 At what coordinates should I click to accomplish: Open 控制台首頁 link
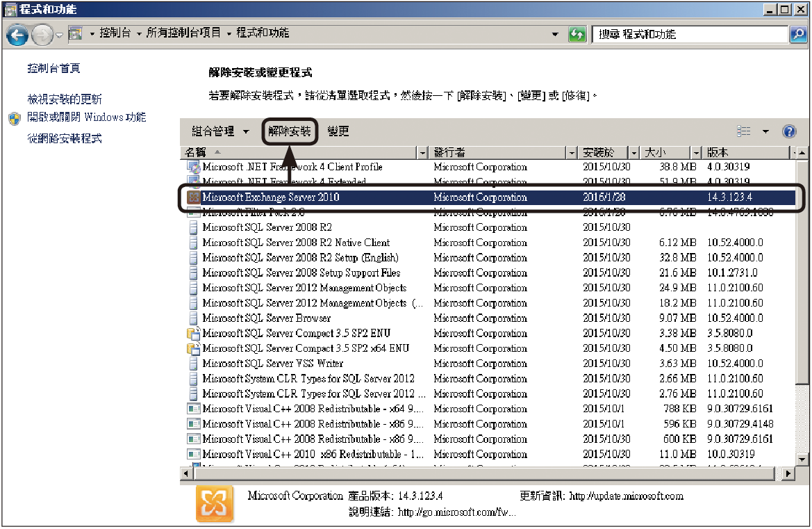coord(54,68)
